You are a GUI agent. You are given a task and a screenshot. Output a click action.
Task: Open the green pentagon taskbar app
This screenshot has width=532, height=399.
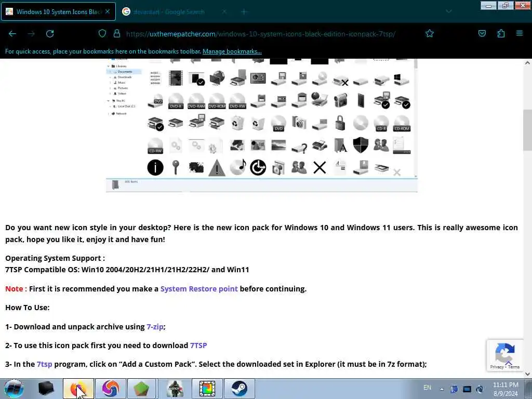click(141, 389)
